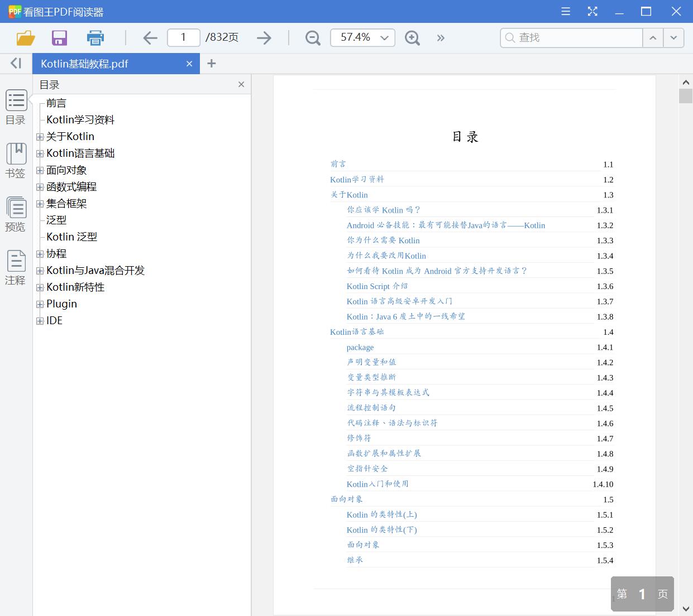The height and width of the screenshot is (616, 693).
Task: Open the zoom percentage dropdown
Action: [384, 37]
